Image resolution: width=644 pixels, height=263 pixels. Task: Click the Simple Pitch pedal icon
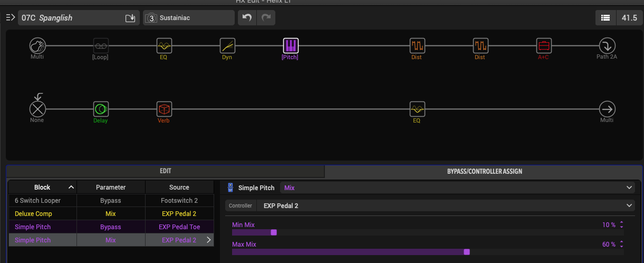click(x=230, y=187)
